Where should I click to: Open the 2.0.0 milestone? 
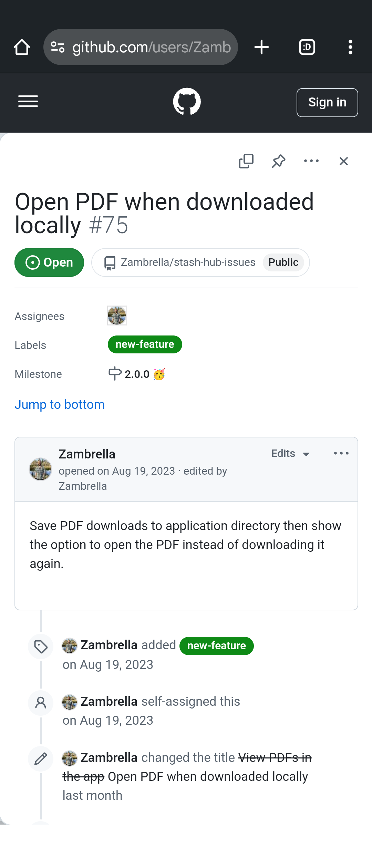click(x=137, y=374)
